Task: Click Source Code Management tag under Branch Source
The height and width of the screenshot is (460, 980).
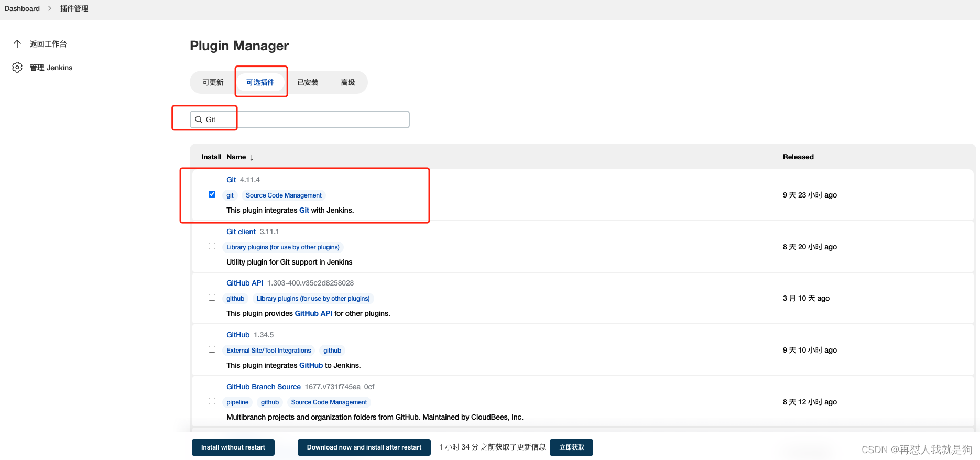Action: coord(329,402)
